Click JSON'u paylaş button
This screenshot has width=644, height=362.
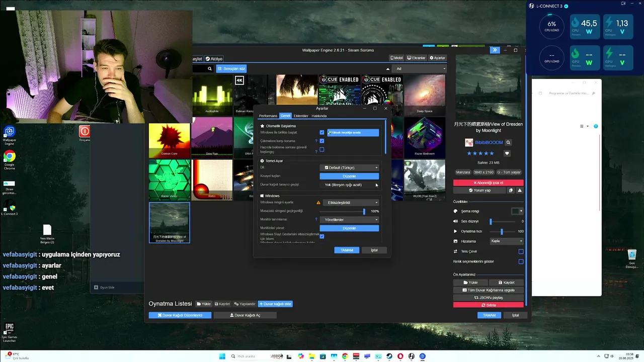[x=489, y=298]
